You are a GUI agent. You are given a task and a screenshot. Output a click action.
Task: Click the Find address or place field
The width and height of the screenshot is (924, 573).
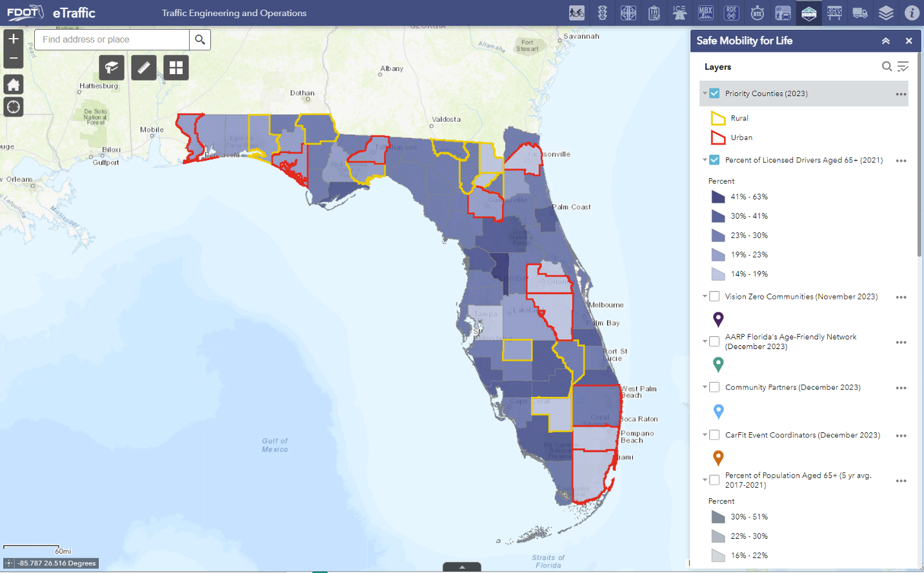[x=112, y=40]
